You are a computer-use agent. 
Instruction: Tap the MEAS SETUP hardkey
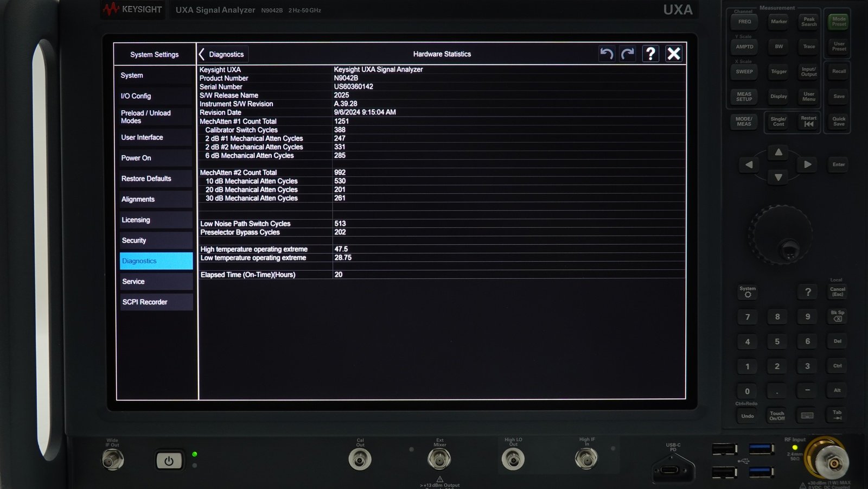tap(744, 97)
